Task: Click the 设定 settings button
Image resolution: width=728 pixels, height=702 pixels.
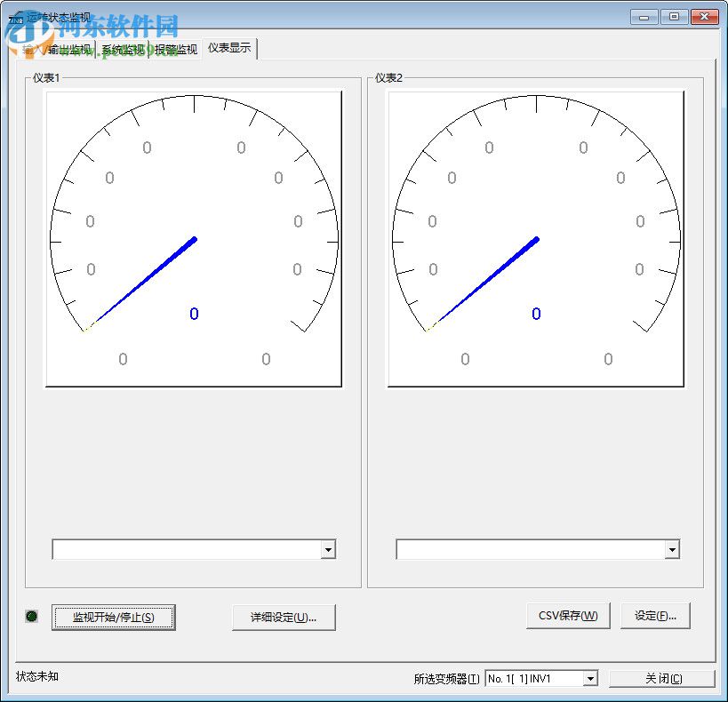Action: (x=655, y=615)
